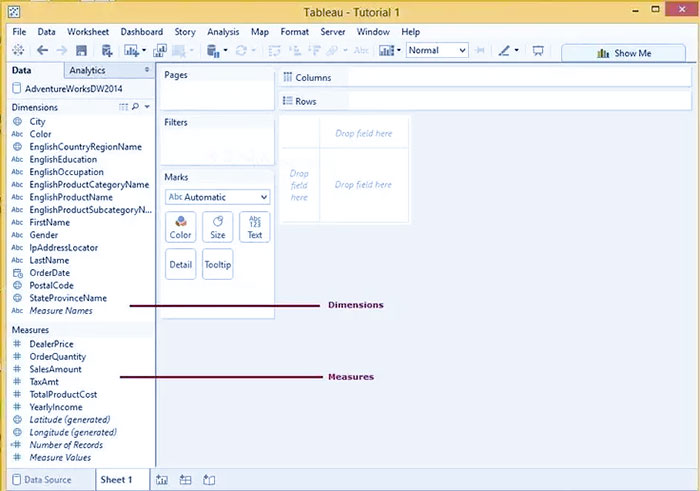The height and width of the screenshot is (491, 700).
Task: Open the File menu
Action: pyautogui.click(x=19, y=32)
